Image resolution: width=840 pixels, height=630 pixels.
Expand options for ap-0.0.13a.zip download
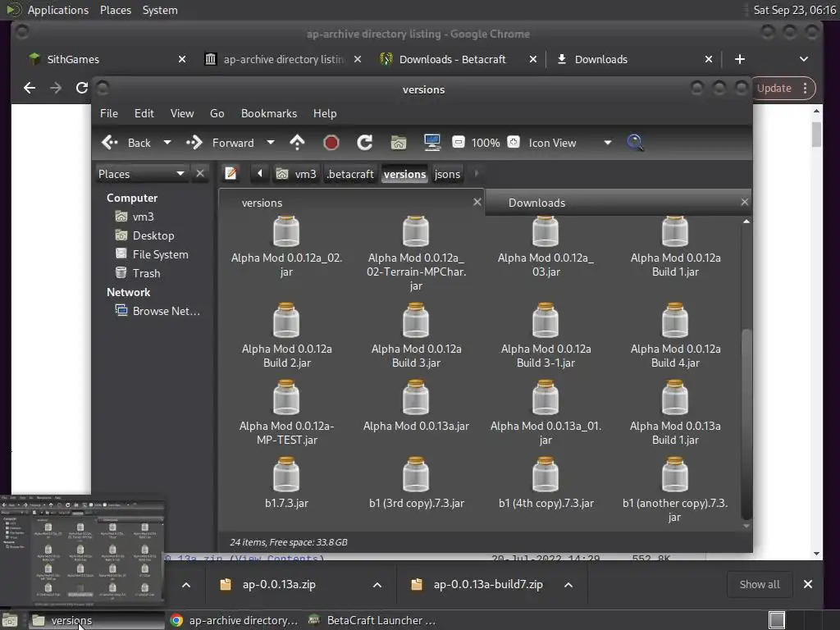point(377,584)
